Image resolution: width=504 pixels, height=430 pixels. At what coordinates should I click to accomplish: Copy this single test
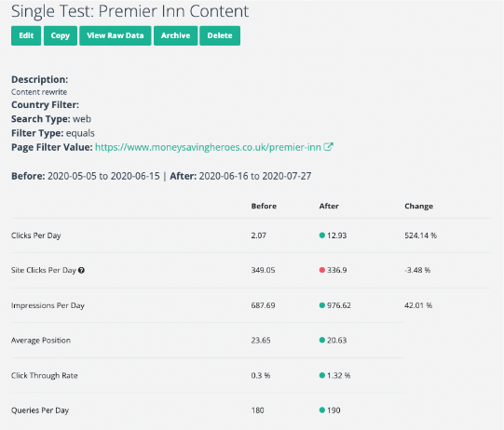(x=61, y=35)
